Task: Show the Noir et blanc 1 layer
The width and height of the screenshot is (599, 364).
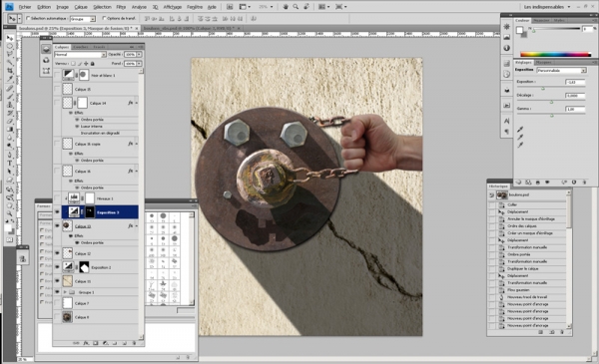Action: point(57,75)
